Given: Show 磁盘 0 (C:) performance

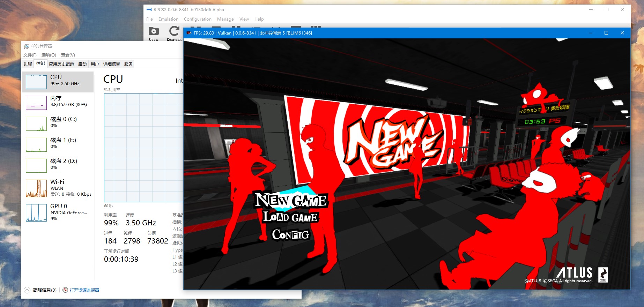Looking at the screenshot, I should pyautogui.click(x=58, y=124).
